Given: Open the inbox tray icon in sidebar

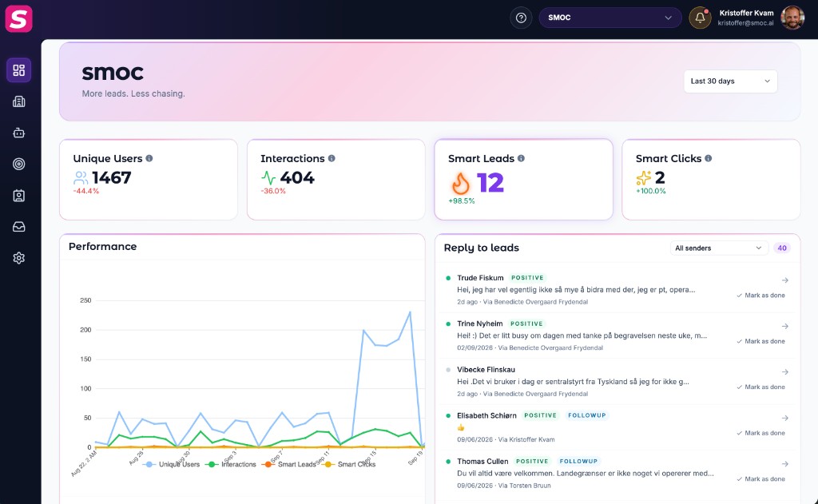Looking at the screenshot, I should pyautogui.click(x=19, y=227).
